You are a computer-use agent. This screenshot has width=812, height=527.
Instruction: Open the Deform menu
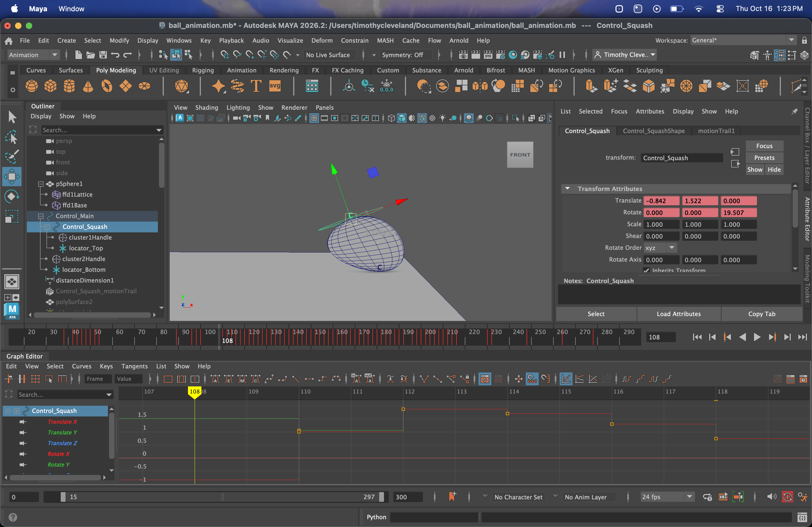coord(321,40)
